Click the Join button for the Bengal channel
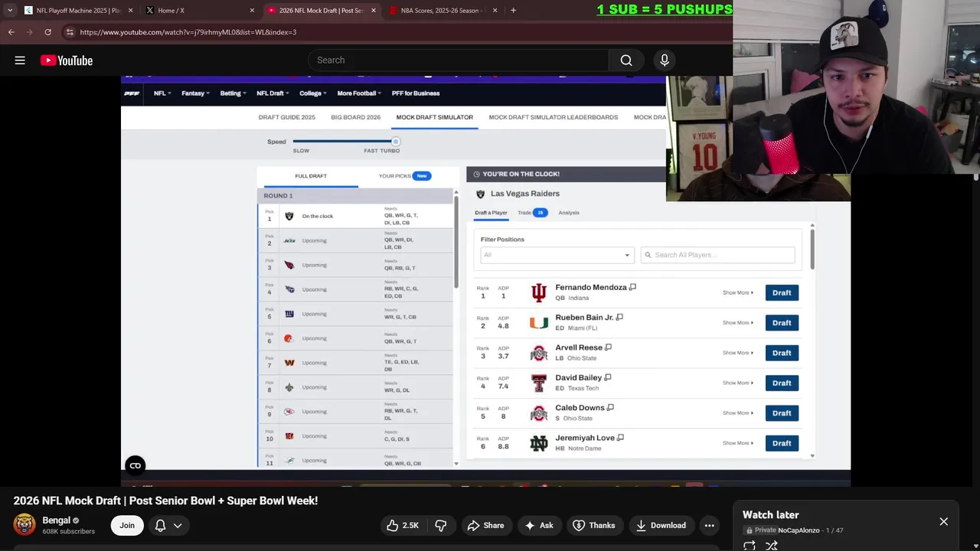 click(x=127, y=525)
